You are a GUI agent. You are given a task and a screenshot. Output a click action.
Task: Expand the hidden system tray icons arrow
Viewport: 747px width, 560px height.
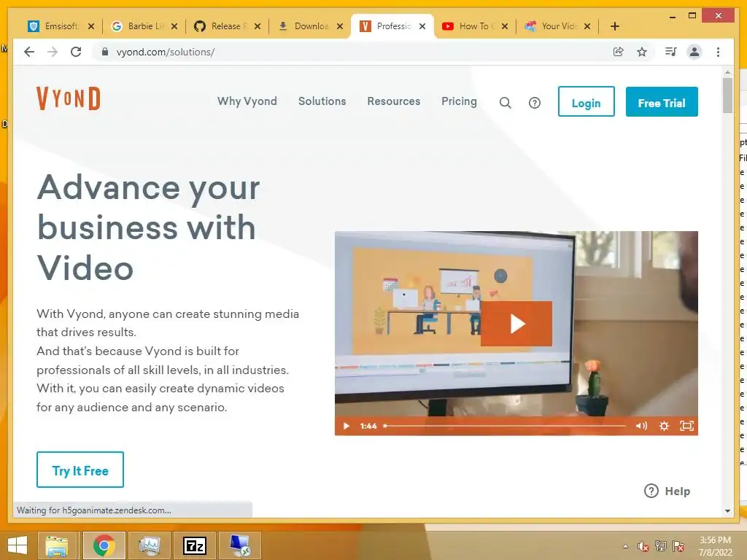coord(625,546)
